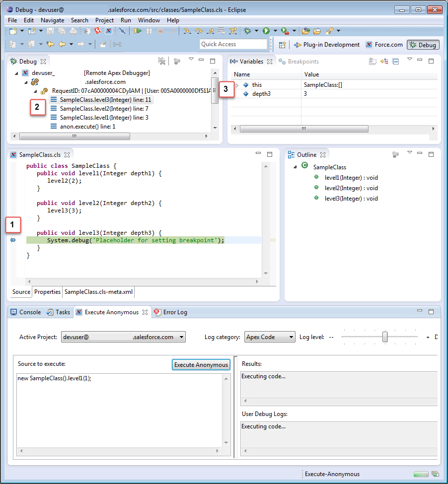Click the Open Perspective icon
The width and height of the screenshot is (448, 484).
pos(282,45)
